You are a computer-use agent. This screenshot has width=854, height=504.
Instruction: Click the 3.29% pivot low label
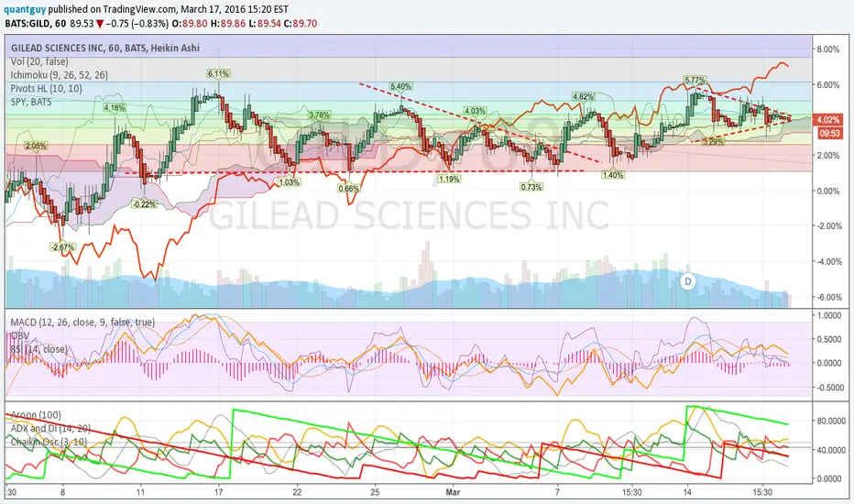point(713,141)
